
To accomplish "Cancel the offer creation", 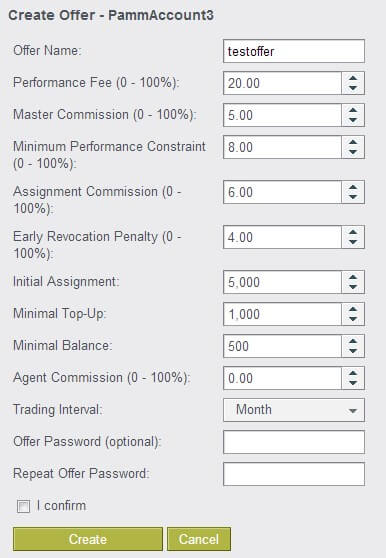I will (199, 539).
